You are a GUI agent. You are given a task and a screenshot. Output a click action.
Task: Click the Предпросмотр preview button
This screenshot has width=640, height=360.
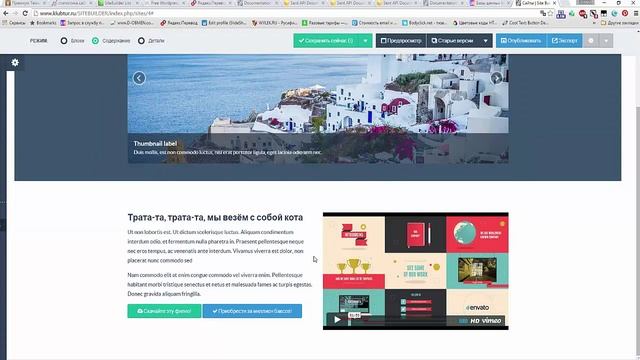point(401,41)
